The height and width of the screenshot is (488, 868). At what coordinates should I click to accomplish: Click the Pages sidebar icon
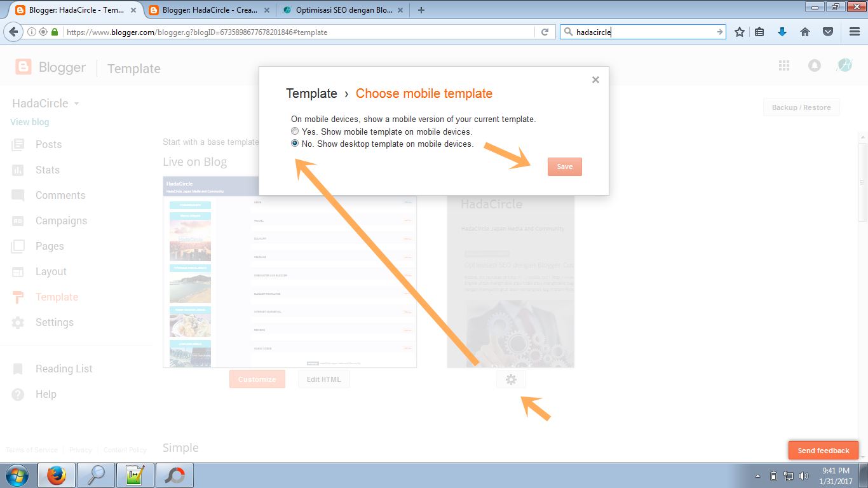[x=18, y=246]
